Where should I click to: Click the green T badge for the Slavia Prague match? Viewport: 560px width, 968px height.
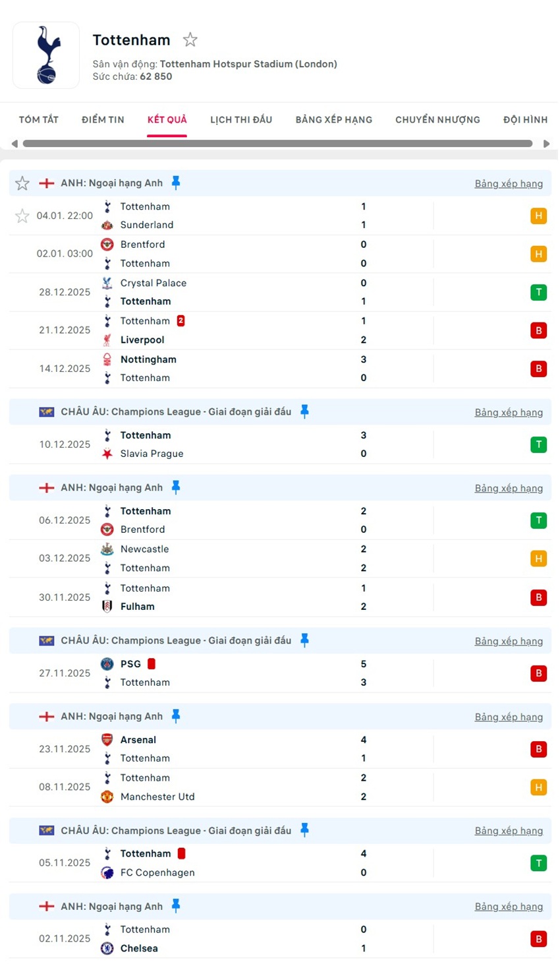coord(539,444)
